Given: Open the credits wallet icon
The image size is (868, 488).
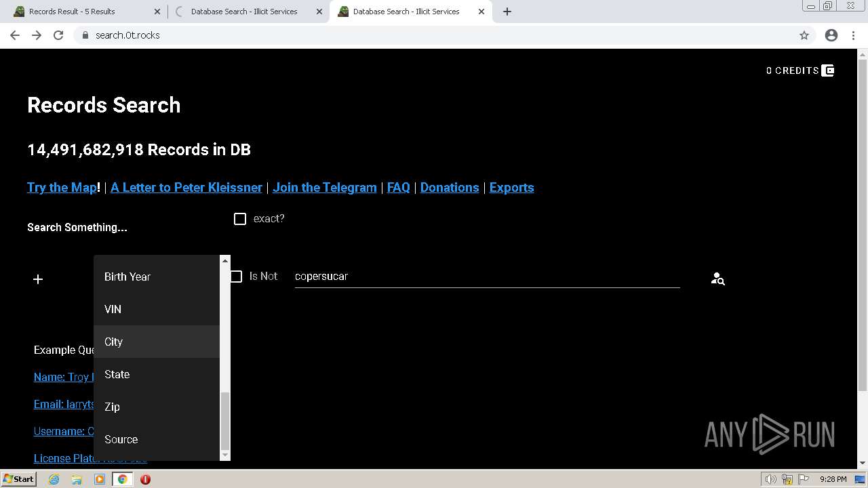Looking at the screenshot, I should click(827, 70).
